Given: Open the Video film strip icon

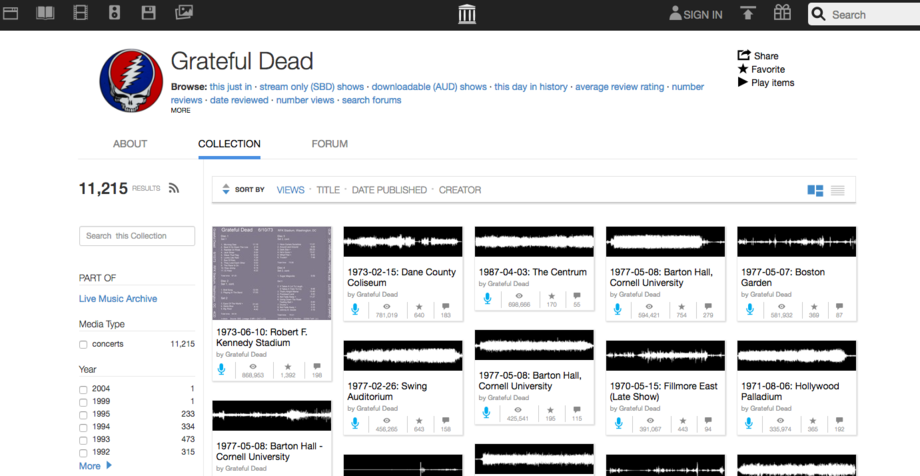Looking at the screenshot, I should pos(80,12).
